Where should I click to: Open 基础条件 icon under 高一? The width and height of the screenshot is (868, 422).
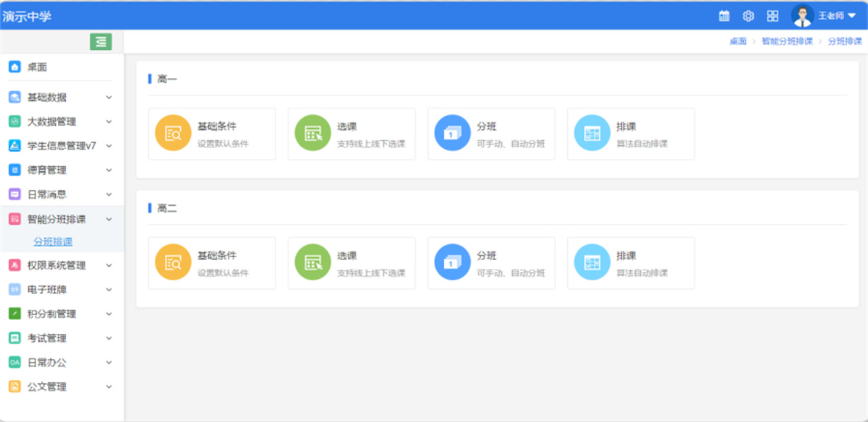tap(173, 134)
